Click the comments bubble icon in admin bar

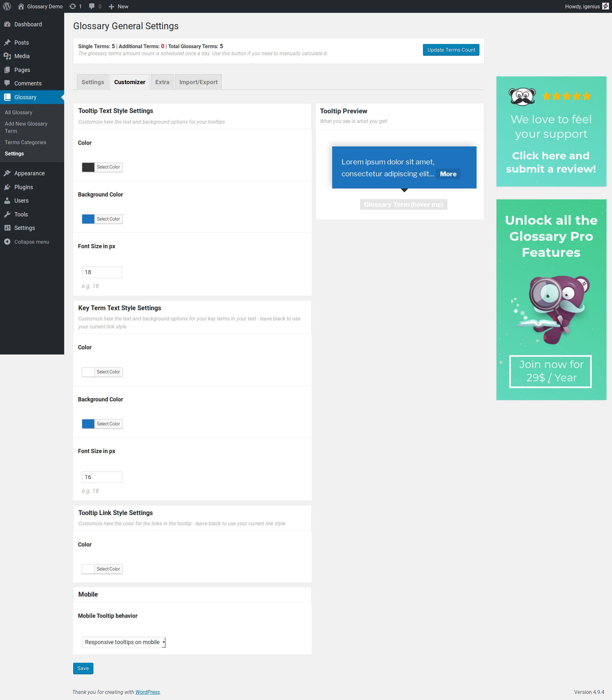pyautogui.click(x=91, y=6)
